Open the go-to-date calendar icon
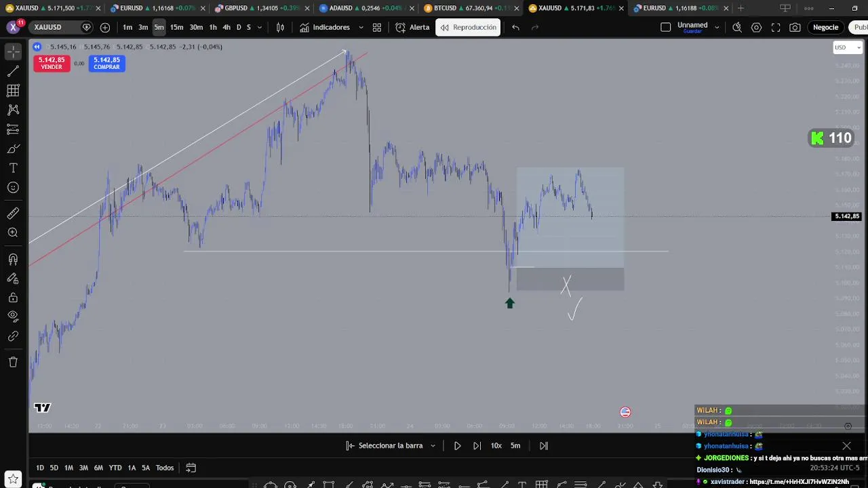Viewport: 868px width, 488px height. coord(191,468)
